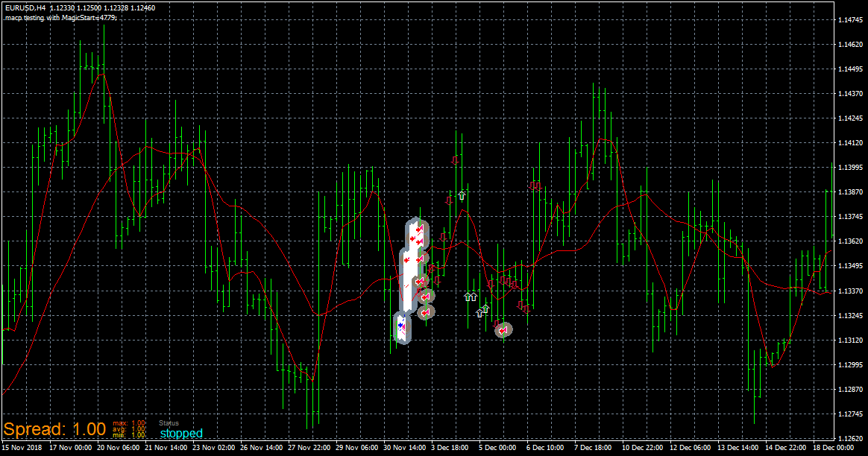Viewport: 868px width, 456px height.
Task: Click price label 1.13995 on the axis
Action: [850, 168]
